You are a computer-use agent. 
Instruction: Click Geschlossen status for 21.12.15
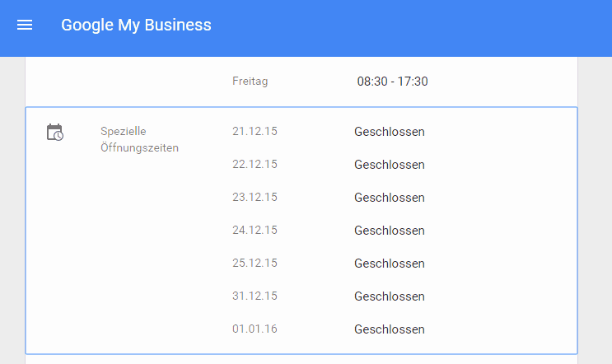[389, 132]
